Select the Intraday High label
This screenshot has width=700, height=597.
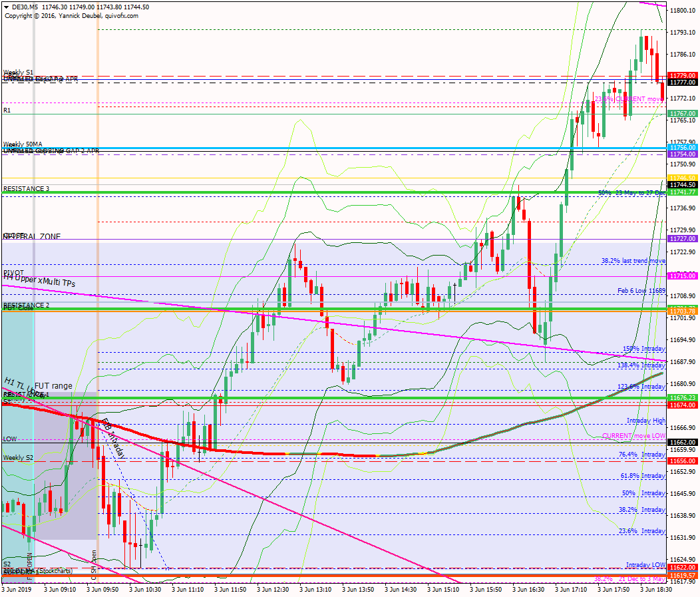pos(645,421)
